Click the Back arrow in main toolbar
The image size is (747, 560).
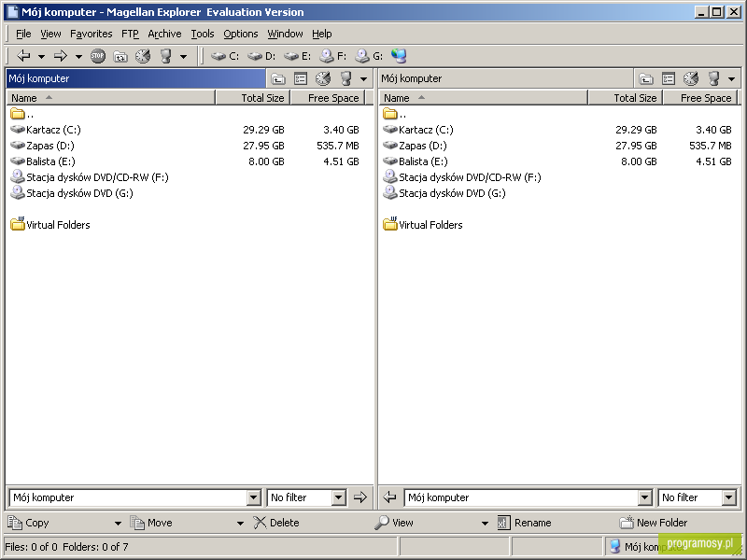pos(23,56)
